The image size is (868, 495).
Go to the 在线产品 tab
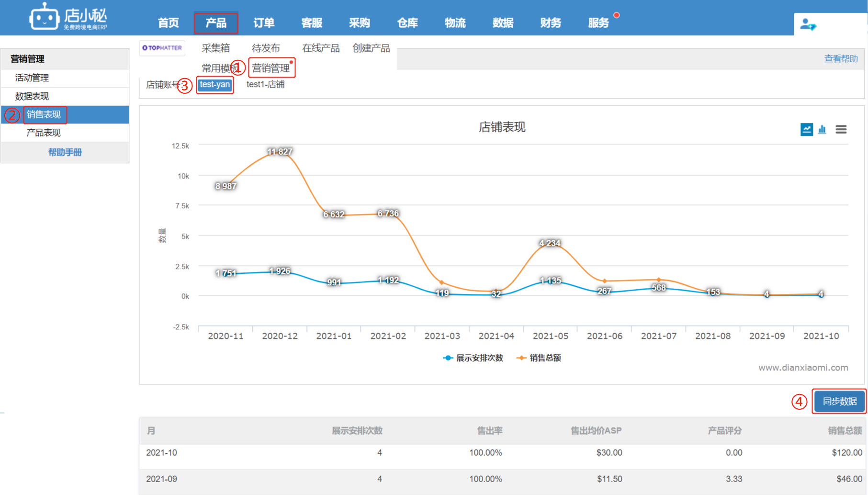point(320,48)
